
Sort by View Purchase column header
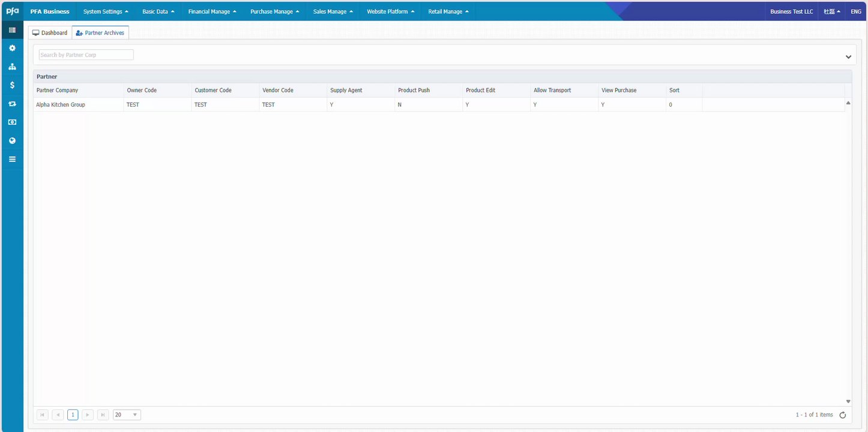pos(633,90)
